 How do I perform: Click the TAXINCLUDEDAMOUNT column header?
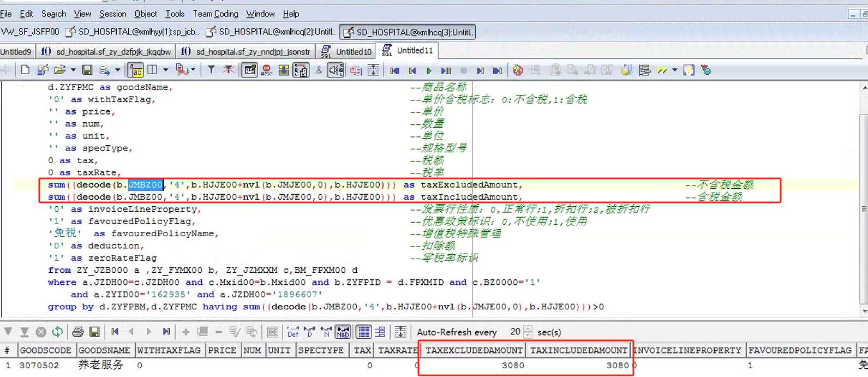[x=578, y=350]
